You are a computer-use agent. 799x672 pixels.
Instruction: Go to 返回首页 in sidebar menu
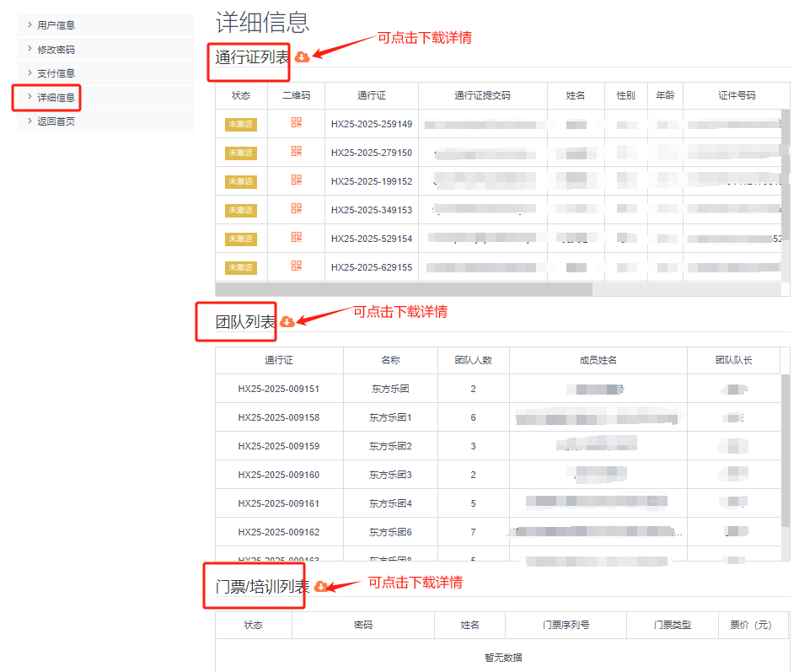[x=56, y=121]
